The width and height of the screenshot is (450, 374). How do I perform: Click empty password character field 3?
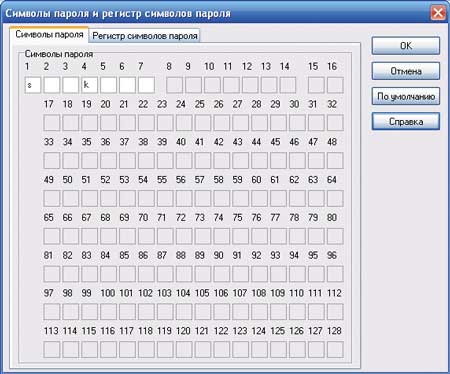[x=71, y=85]
